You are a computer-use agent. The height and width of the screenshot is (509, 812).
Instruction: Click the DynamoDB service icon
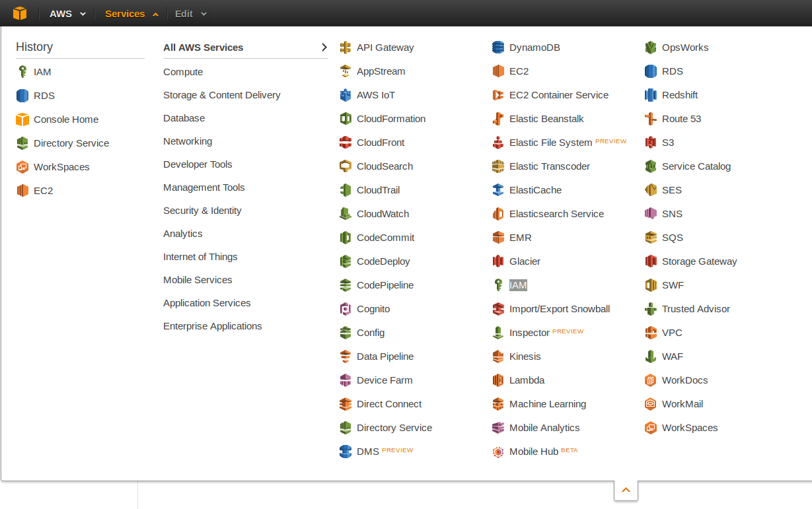pyautogui.click(x=498, y=48)
